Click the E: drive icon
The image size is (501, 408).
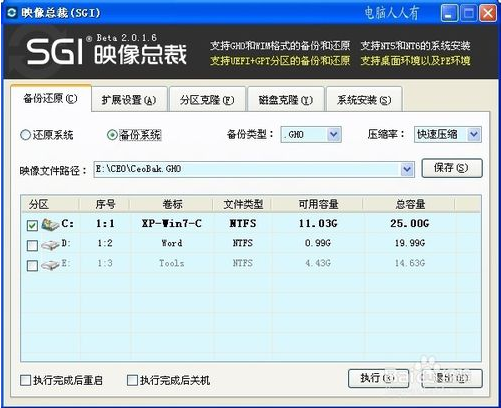(x=50, y=265)
